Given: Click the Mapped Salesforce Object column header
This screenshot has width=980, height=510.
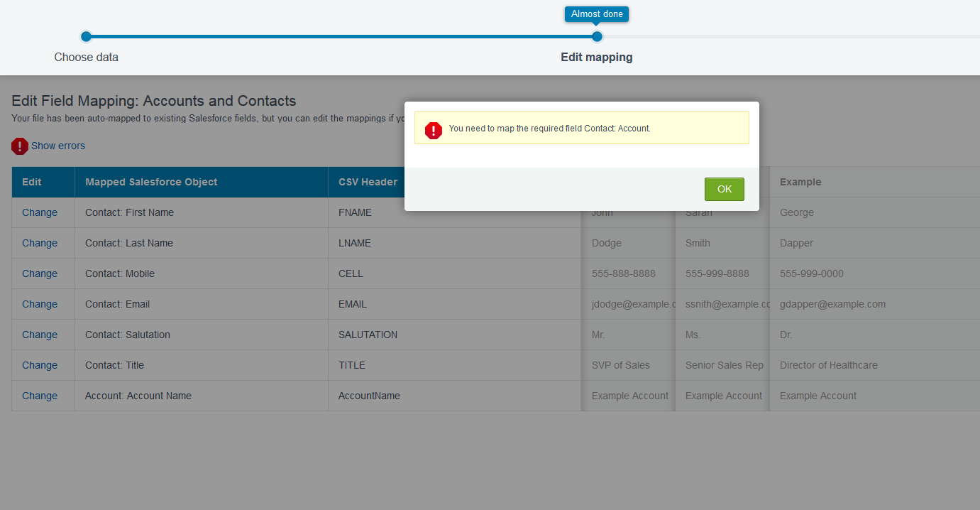Looking at the screenshot, I should 151,182.
